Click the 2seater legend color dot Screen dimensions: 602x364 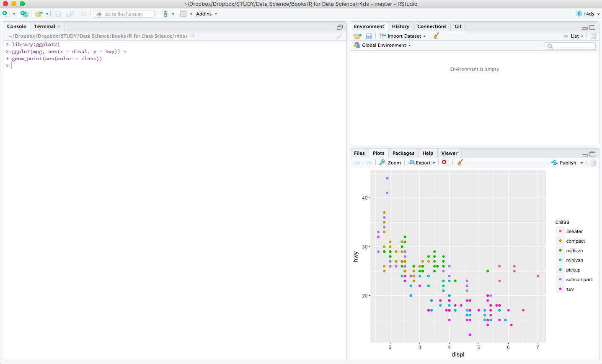coord(560,231)
